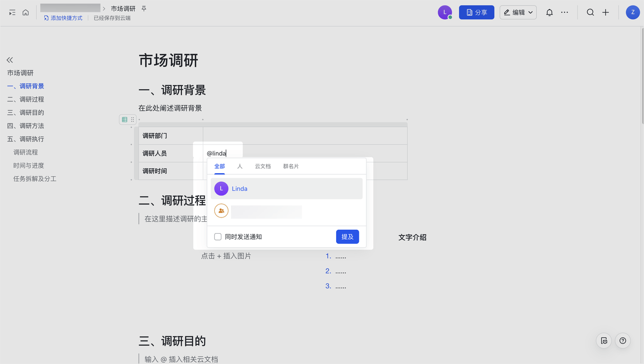The height and width of the screenshot is (364, 644).
Task: Switch to the 云文档 tab
Action: (x=263, y=166)
